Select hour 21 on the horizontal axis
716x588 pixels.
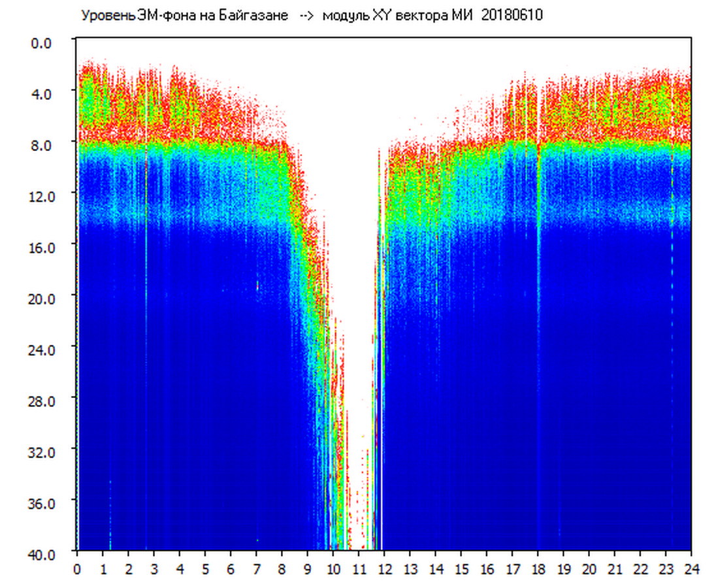point(615,569)
